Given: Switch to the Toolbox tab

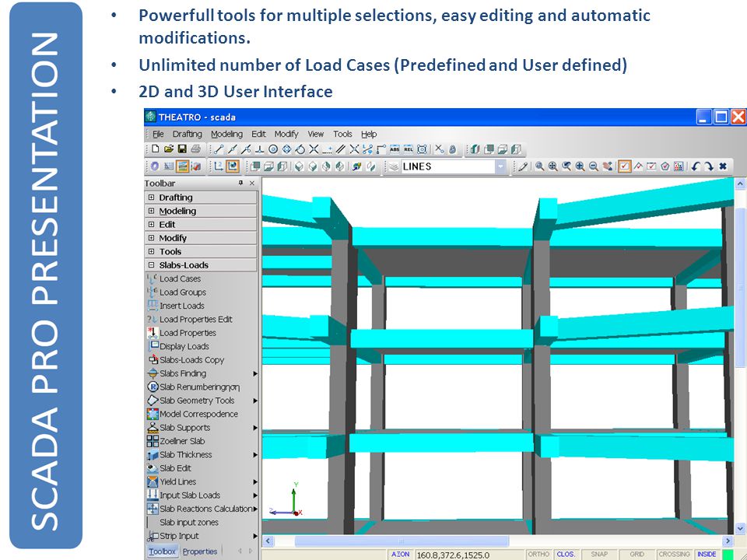Looking at the screenshot, I should 162,551.
